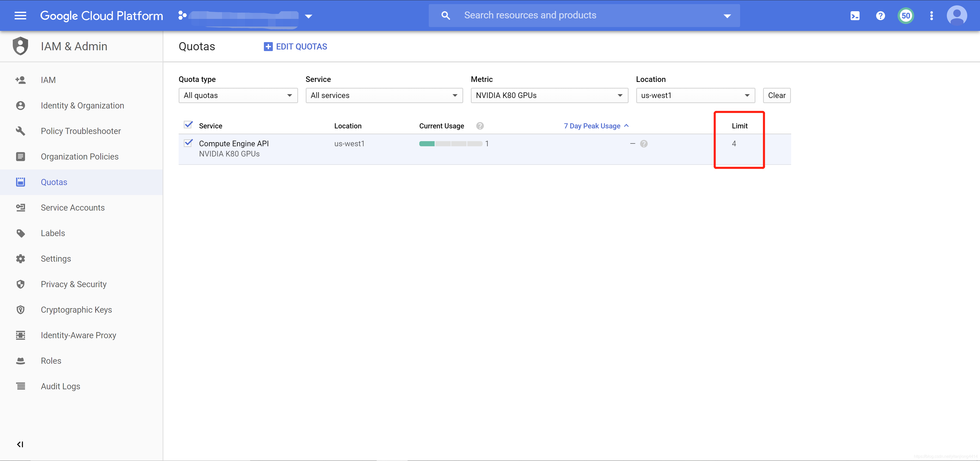Click the Privacy & Security shield icon
The width and height of the screenshot is (980, 461).
20,284
